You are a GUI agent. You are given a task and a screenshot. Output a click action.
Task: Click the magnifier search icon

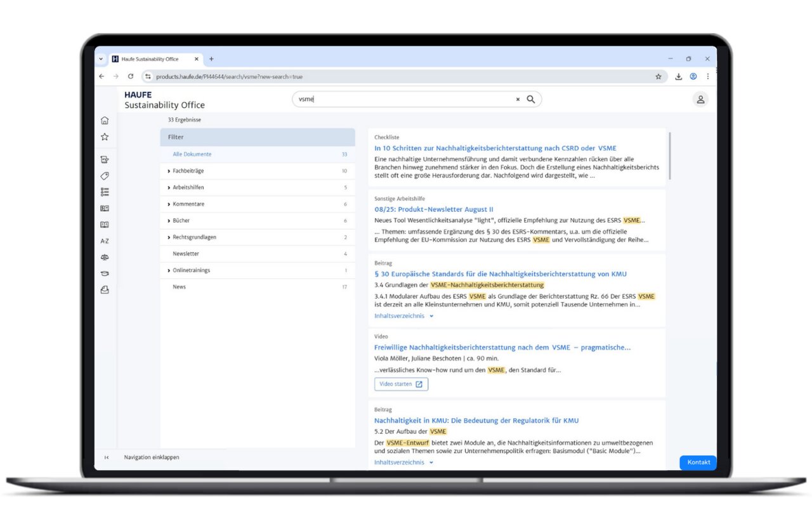point(531,99)
